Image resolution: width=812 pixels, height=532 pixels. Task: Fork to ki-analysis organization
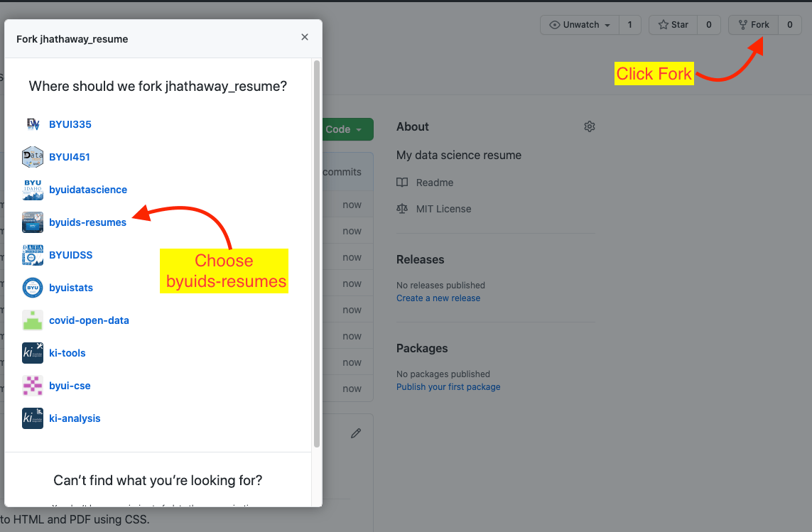(x=75, y=418)
